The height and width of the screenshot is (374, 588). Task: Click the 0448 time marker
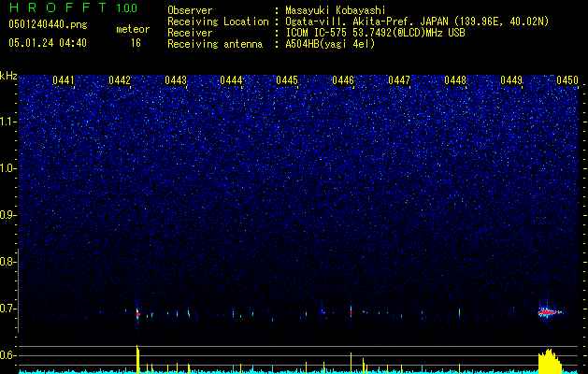pyautogui.click(x=455, y=80)
